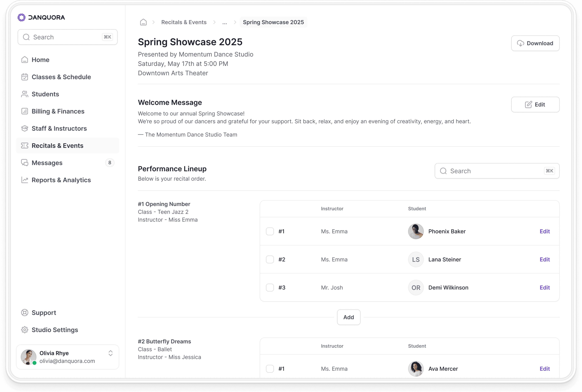Check the box for Phoenix Baker row
This screenshot has width=582, height=392.
(270, 231)
